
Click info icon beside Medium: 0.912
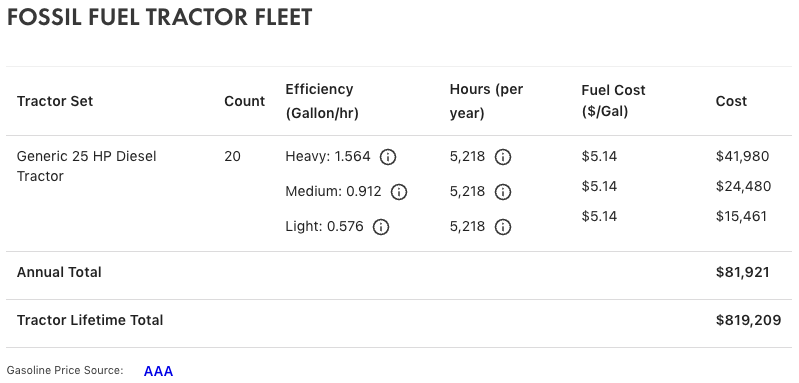click(x=399, y=192)
